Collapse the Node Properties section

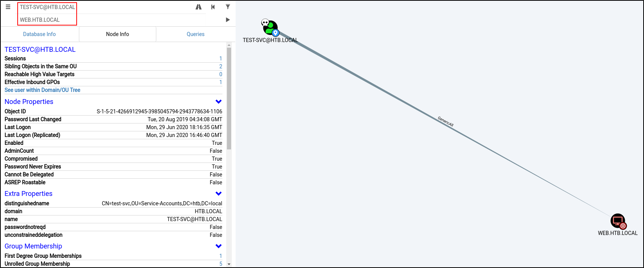coord(218,102)
